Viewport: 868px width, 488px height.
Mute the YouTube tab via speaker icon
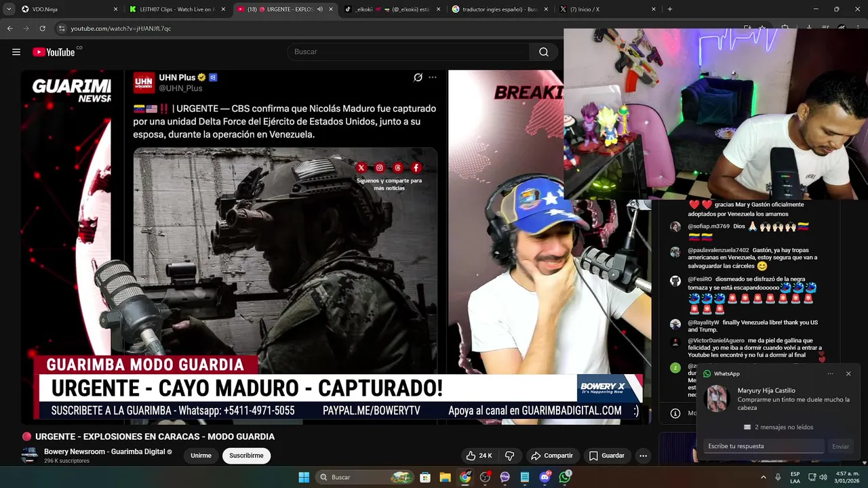coord(320,9)
